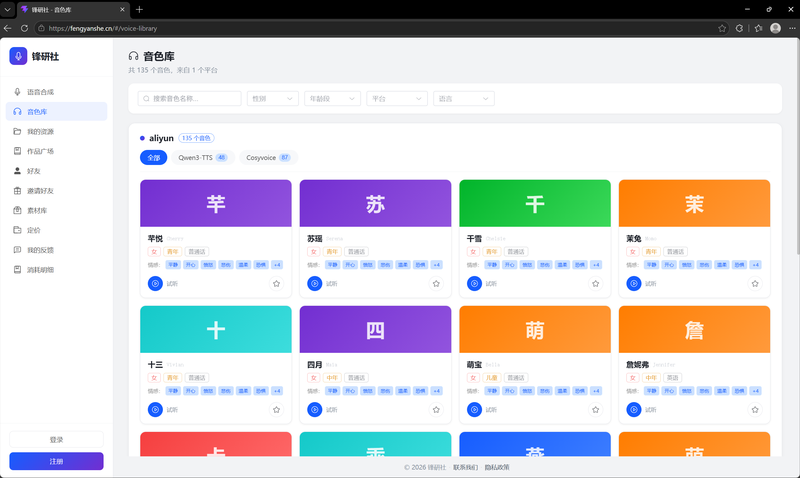Open 我的资源 folder in sidebar
Image resolution: width=800 pixels, height=478 pixels.
(57, 131)
